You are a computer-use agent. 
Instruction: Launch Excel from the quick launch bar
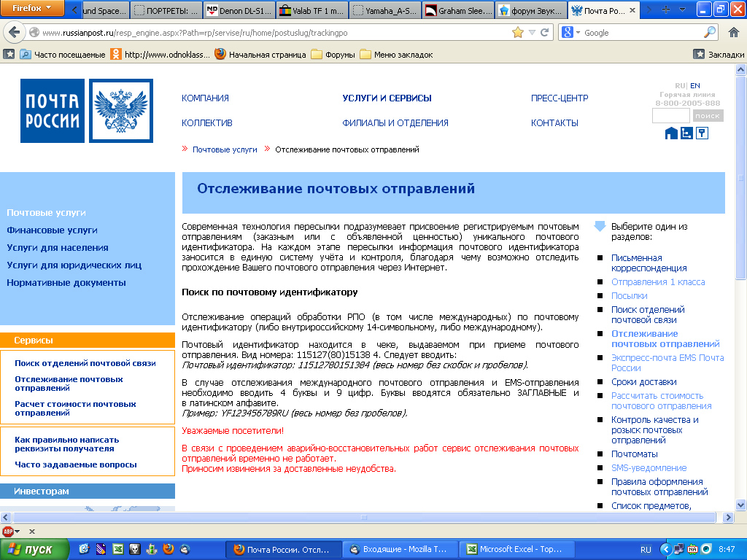click(x=117, y=549)
